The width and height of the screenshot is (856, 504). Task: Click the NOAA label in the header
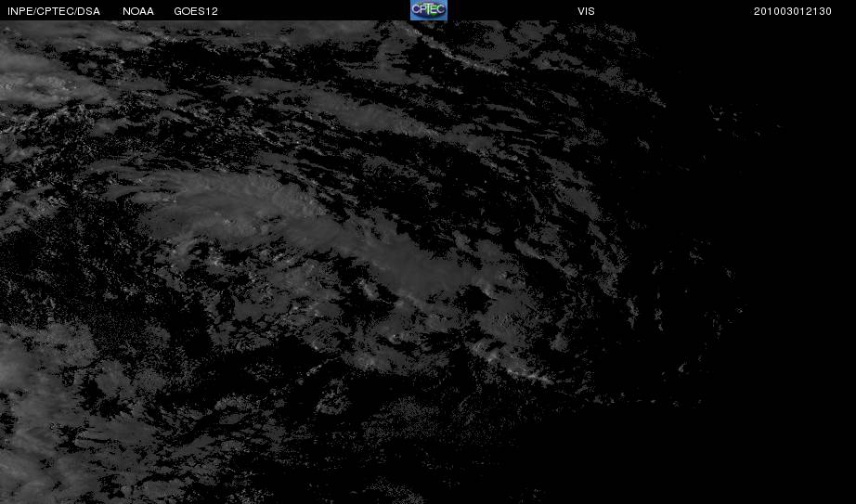click(x=138, y=11)
